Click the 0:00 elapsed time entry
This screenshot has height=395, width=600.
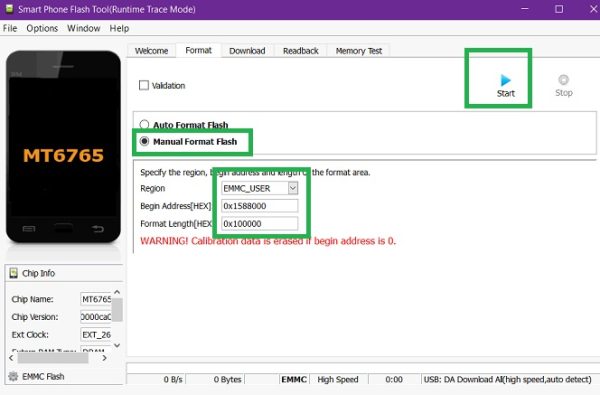point(394,379)
